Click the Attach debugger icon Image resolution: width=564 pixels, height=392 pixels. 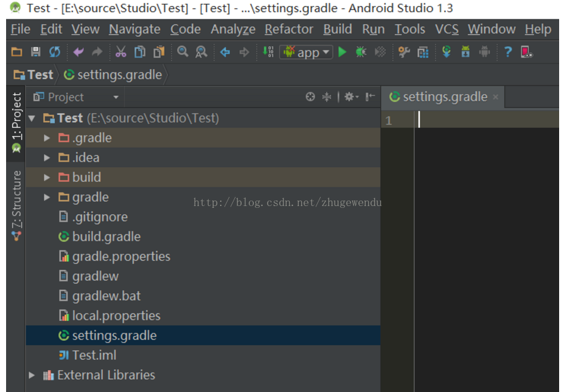coord(380,52)
